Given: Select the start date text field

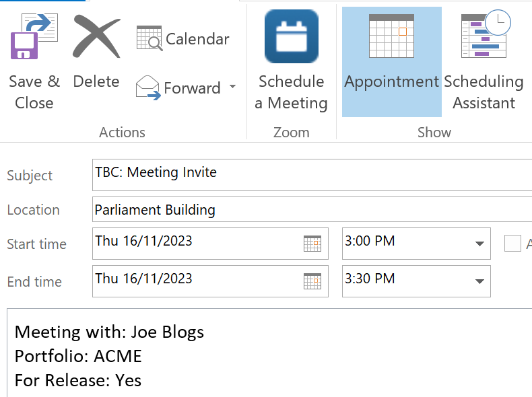Looking at the screenshot, I should pos(195,242).
